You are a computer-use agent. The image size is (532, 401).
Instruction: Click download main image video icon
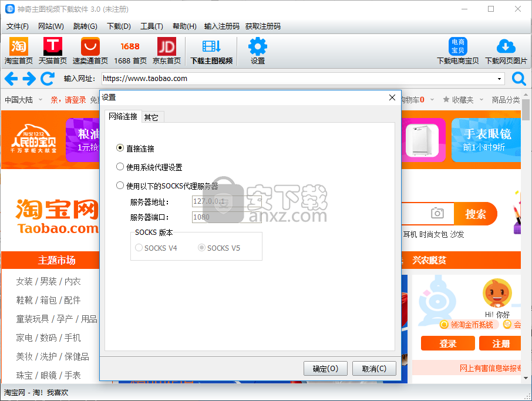click(x=211, y=51)
